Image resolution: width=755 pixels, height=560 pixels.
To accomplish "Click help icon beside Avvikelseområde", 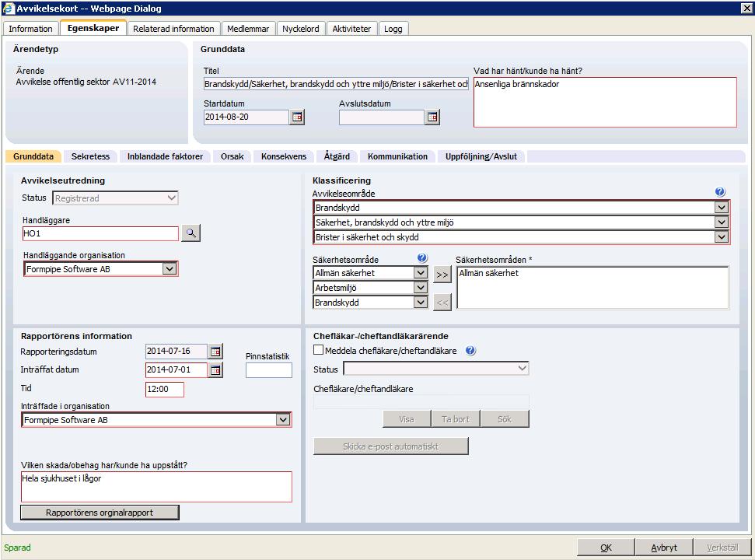I will [720, 191].
